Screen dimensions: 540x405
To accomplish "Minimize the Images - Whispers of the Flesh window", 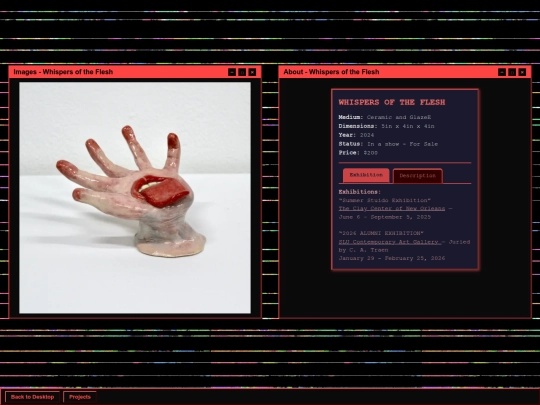I will click(x=232, y=72).
